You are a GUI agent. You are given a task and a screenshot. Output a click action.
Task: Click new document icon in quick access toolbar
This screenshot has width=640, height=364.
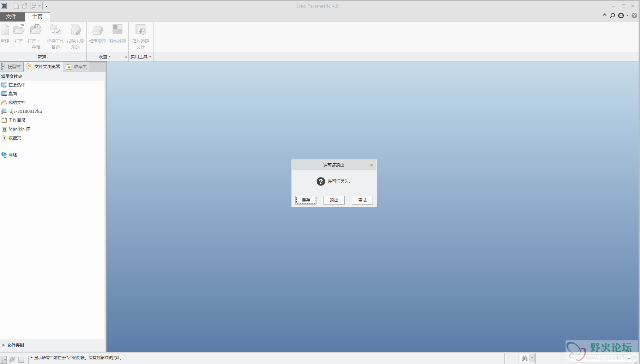coord(16,6)
